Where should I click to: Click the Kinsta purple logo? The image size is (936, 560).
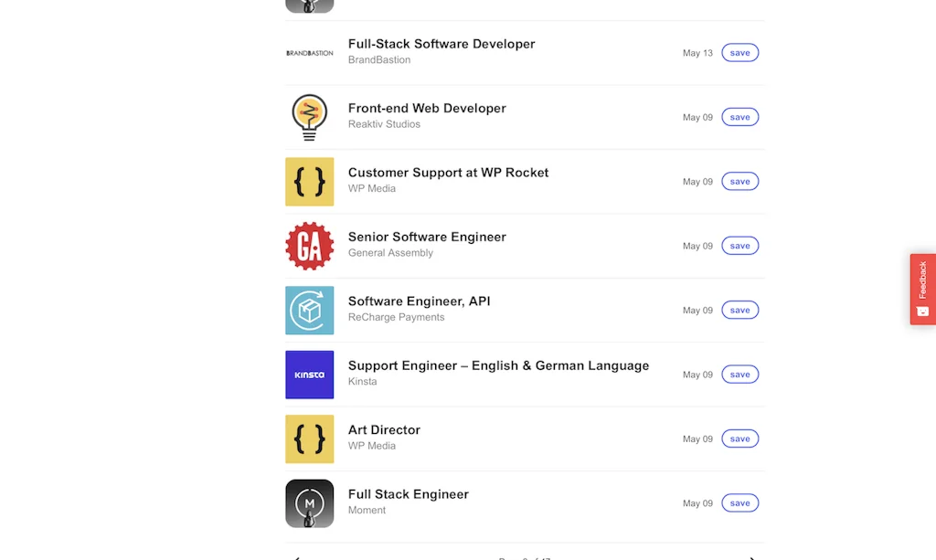click(309, 375)
